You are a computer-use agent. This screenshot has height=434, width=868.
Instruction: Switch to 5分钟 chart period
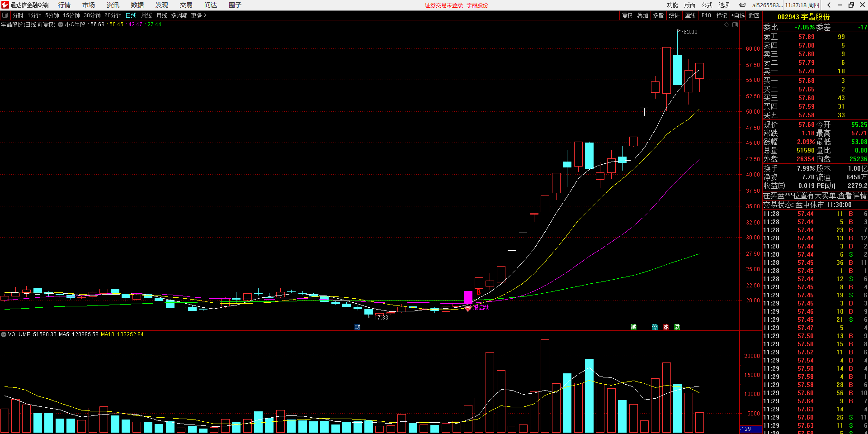[52, 15]
